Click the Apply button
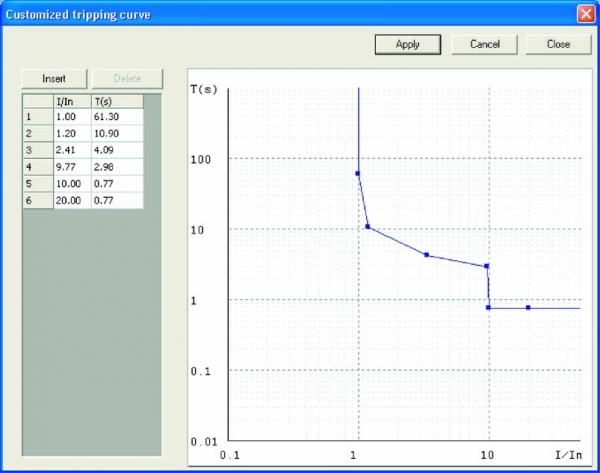This screenshot has height=473, width=600. pos(407,44)
